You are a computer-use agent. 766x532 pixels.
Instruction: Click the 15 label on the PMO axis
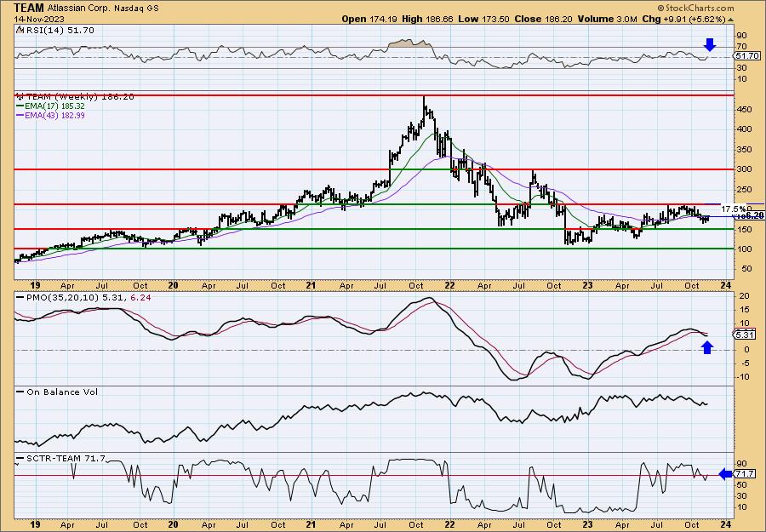(742, 310)
